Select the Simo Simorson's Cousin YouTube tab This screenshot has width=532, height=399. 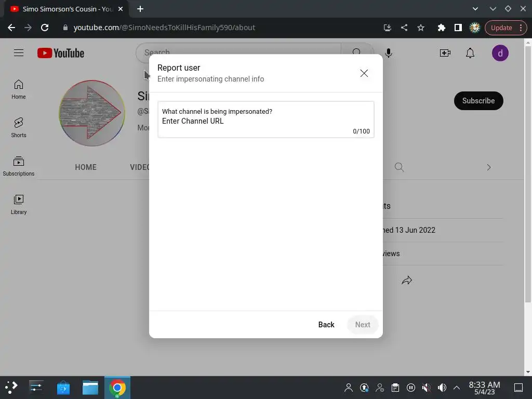click(x=66, y=9)
